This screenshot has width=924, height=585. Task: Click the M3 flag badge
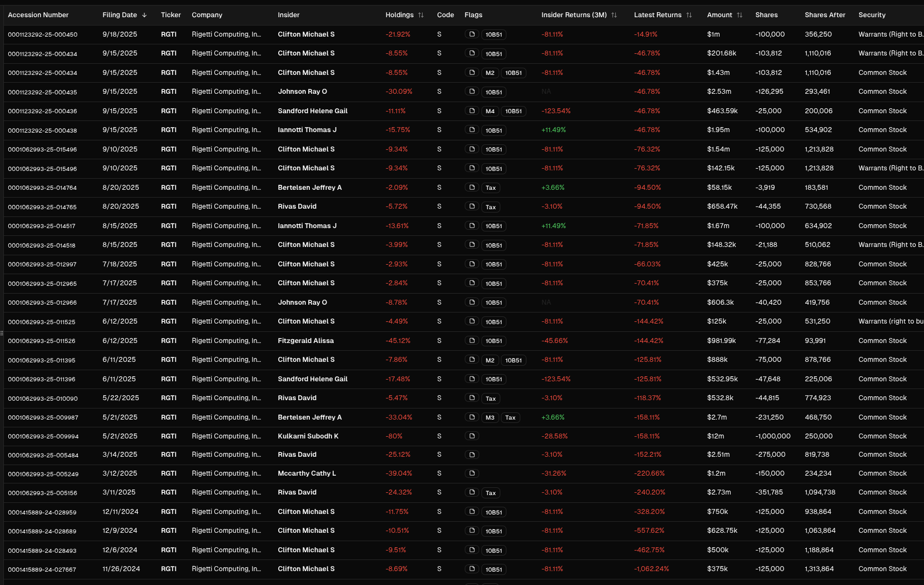490,417
